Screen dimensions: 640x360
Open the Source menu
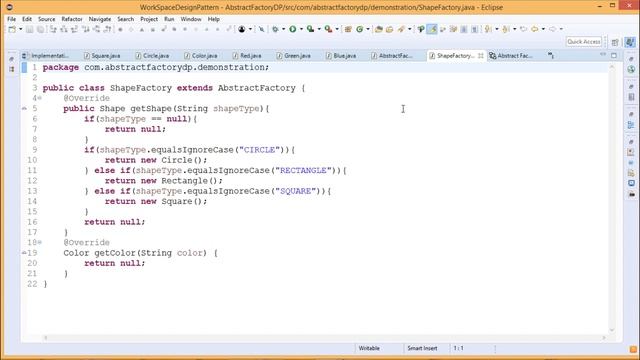(47, 19)
